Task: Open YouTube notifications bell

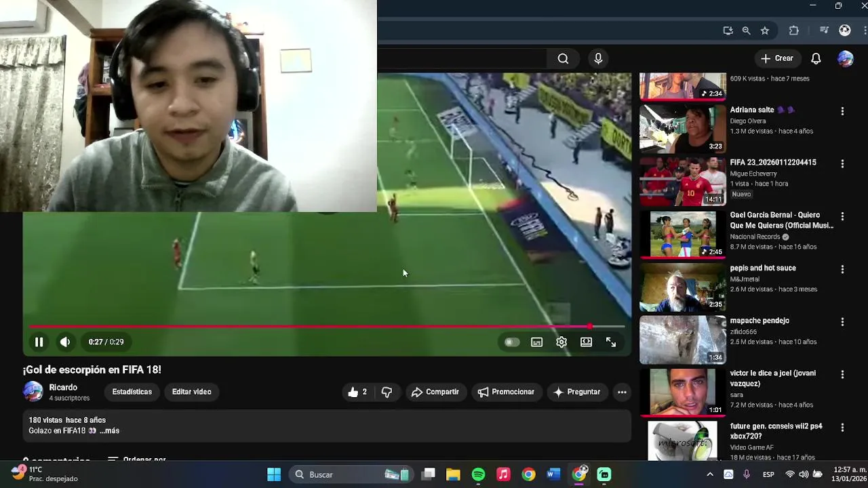Action: pos(816,58)
